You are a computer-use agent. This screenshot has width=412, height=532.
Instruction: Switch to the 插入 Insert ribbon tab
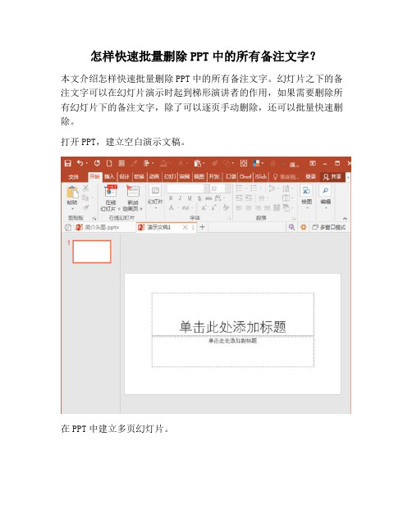(109, 177)
